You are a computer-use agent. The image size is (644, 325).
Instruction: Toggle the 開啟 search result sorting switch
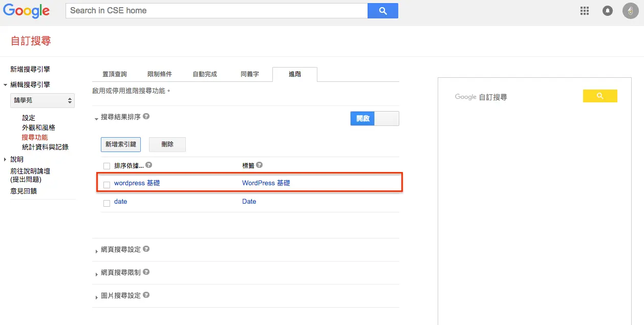click(x=375, y=118)
